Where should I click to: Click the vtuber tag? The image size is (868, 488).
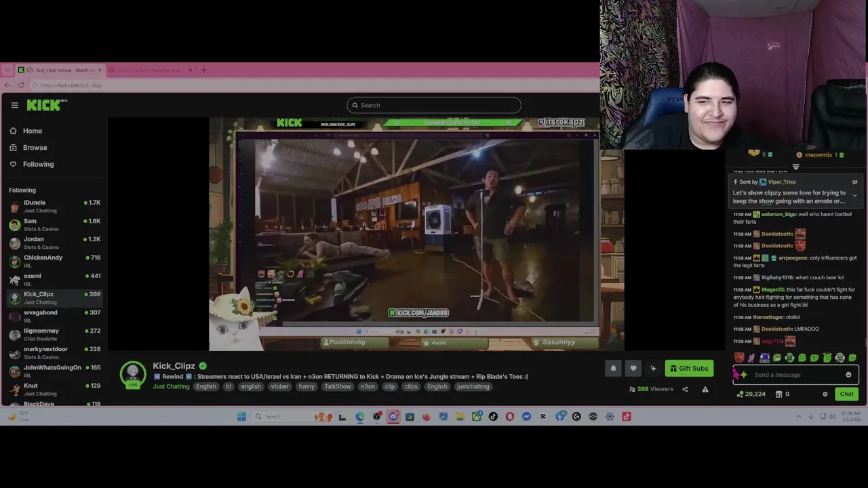(x=280, y=386)
